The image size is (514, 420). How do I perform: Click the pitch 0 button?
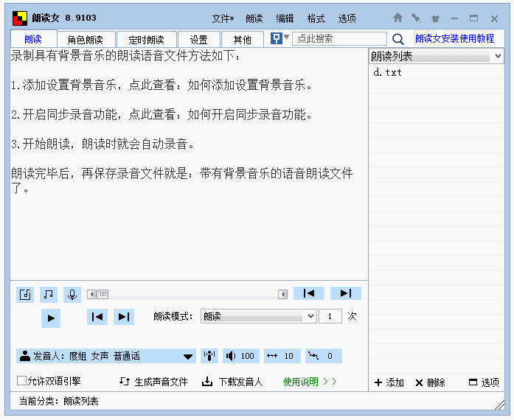(x=324, y=356)
